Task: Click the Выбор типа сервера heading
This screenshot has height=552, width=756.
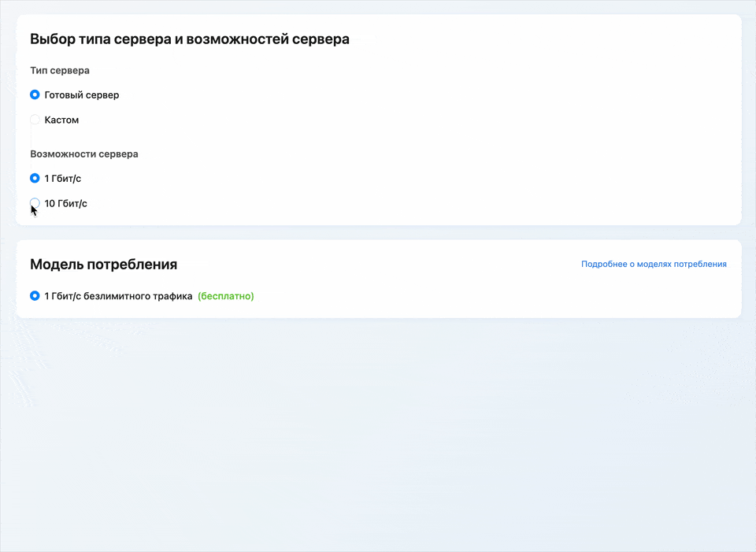Action: 190,38
